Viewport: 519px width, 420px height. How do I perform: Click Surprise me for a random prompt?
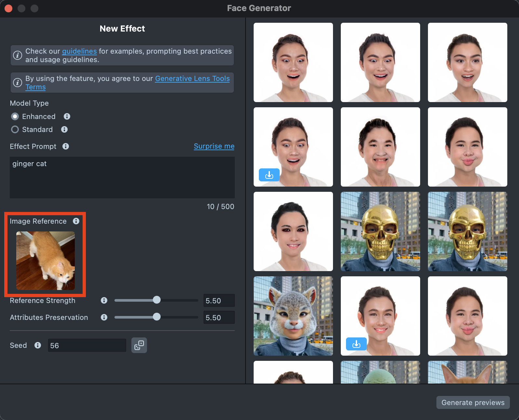pyautogui.click(x=214, y=146)
